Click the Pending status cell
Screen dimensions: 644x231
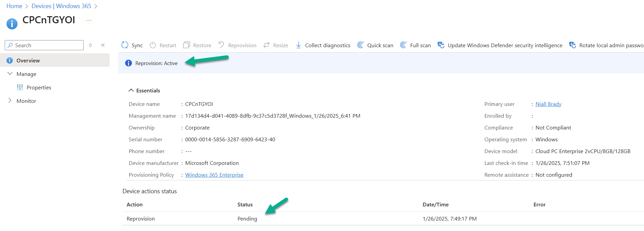(x=247, y=219)
